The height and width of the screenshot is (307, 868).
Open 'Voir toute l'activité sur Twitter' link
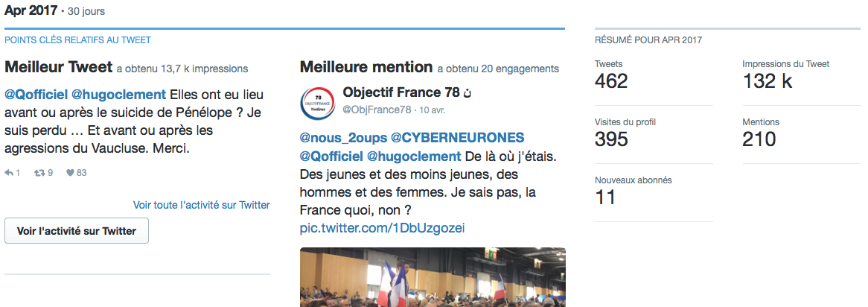click(202, 205)
